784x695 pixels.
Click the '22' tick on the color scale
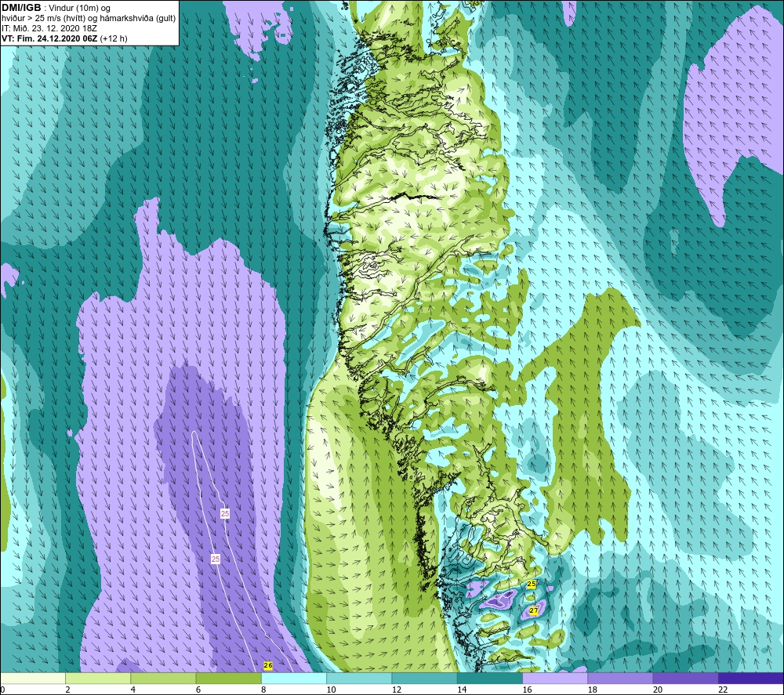(723, 690)
